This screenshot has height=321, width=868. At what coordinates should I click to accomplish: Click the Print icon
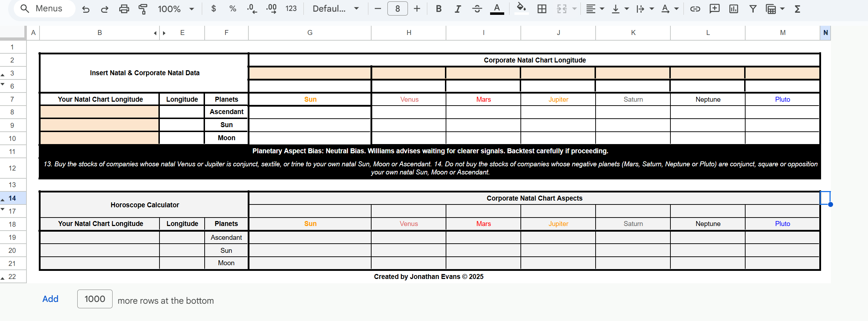coord(124,9)
